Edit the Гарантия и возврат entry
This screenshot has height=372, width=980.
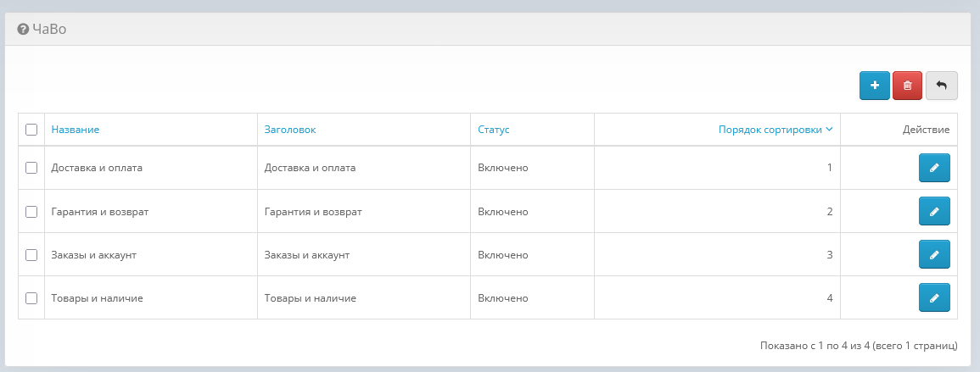[x=934, y=211]
